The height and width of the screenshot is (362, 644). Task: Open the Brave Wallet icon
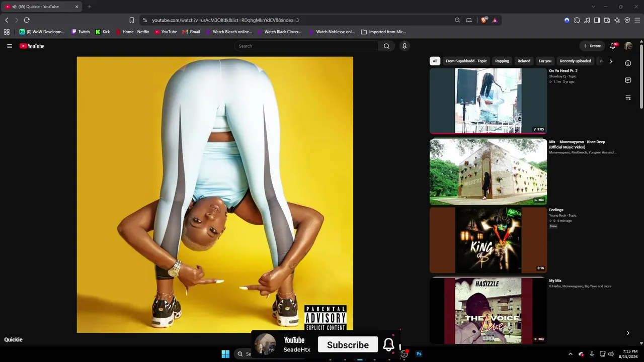(607, 20)
